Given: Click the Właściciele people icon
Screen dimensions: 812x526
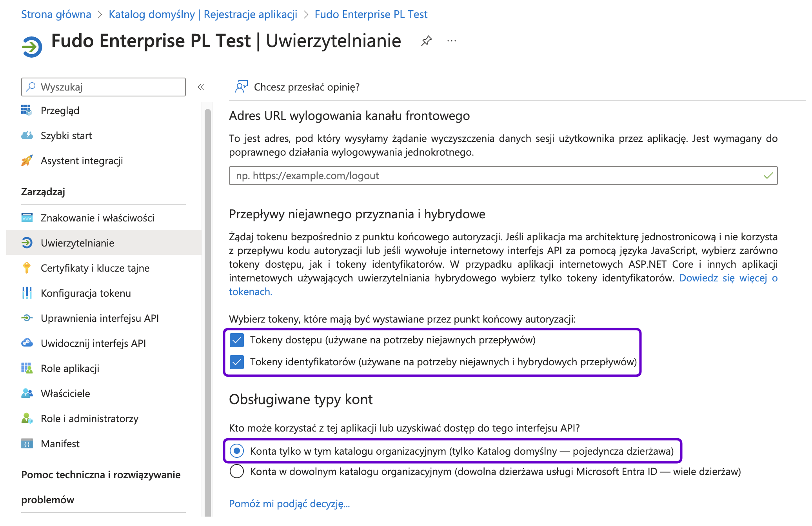Looking at the screenshot, I should (x=27, y=393).
